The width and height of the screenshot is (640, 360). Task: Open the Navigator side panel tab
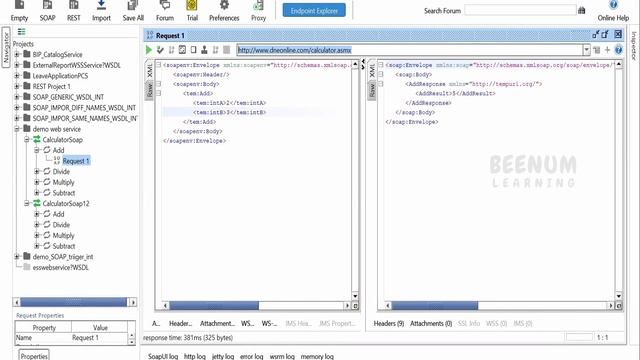[6, 47]
